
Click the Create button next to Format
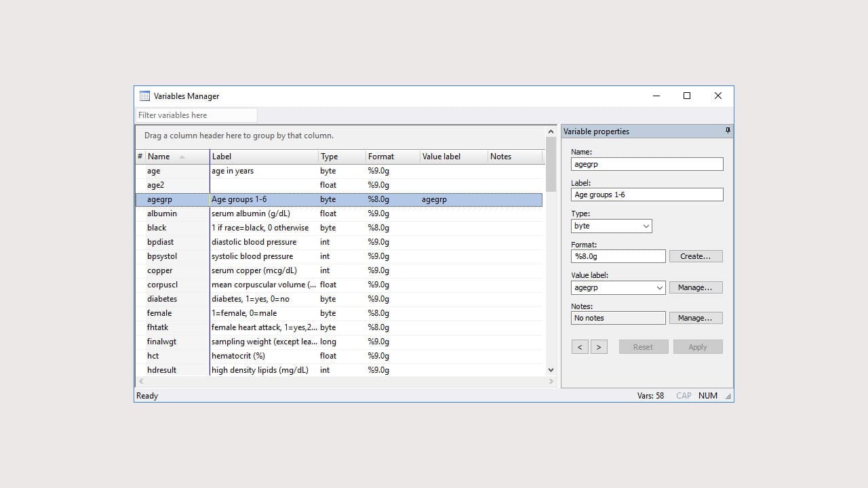point(695,256)
